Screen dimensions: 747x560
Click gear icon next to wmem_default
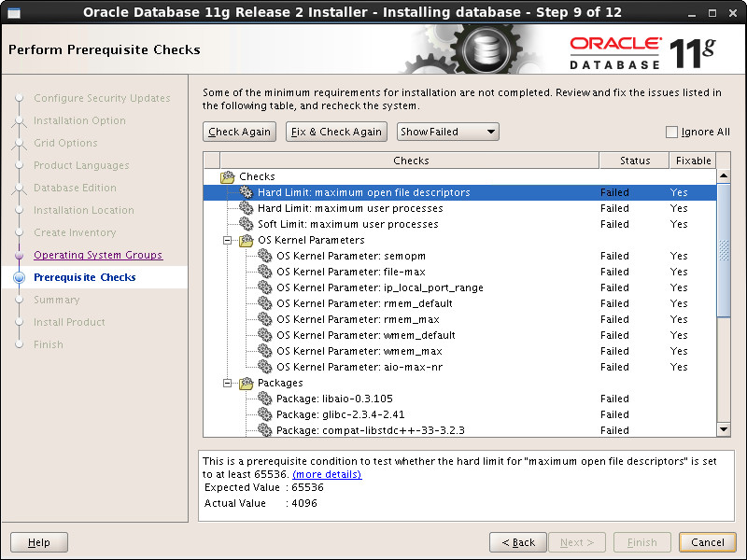(x=265, y=335)
